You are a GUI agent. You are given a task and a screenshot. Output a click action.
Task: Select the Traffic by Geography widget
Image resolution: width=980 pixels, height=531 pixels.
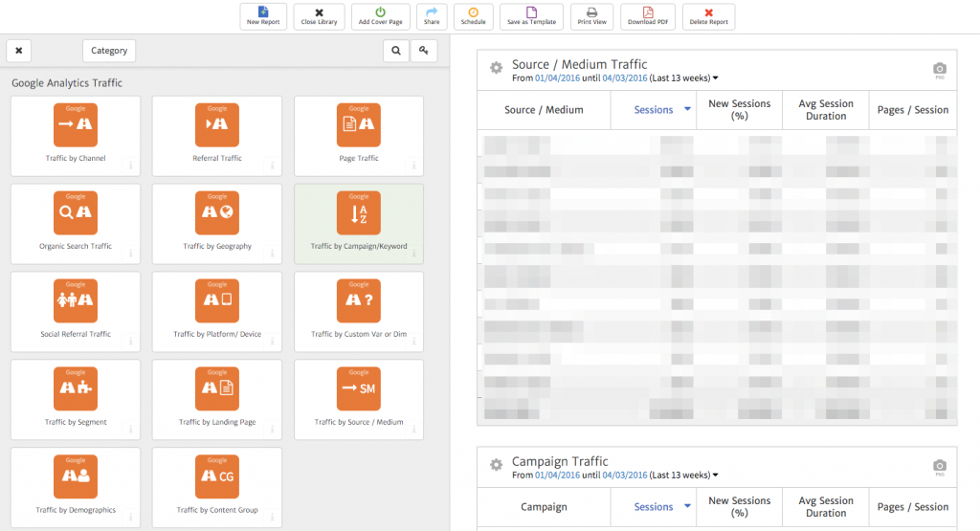pos(217,224)
